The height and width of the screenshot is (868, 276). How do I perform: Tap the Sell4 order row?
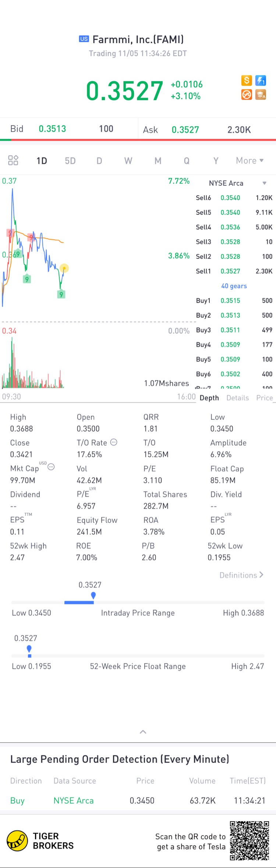pos(234,227)
